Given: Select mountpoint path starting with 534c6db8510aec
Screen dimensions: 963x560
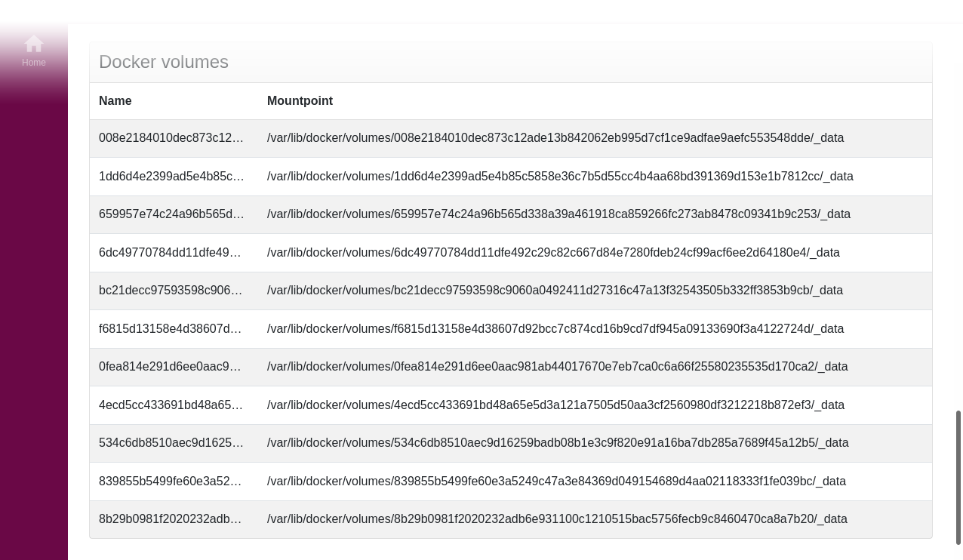Looking at the screenshot, I should [x=558, y=443].
